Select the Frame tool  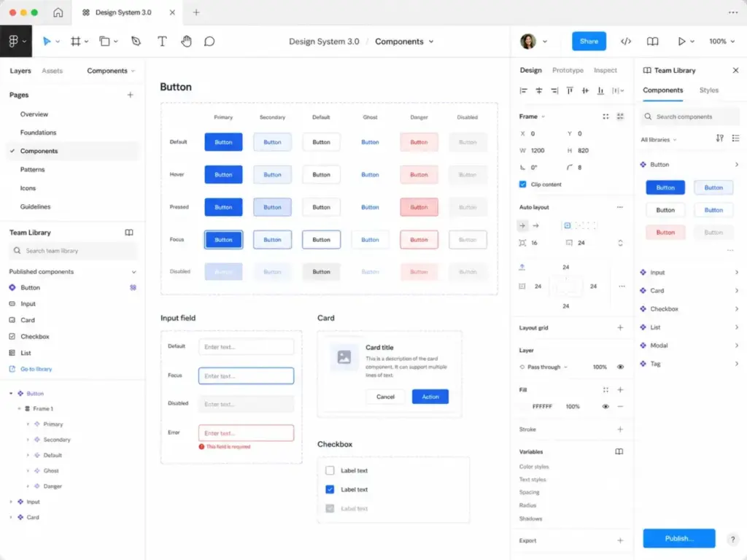[75, 42]
